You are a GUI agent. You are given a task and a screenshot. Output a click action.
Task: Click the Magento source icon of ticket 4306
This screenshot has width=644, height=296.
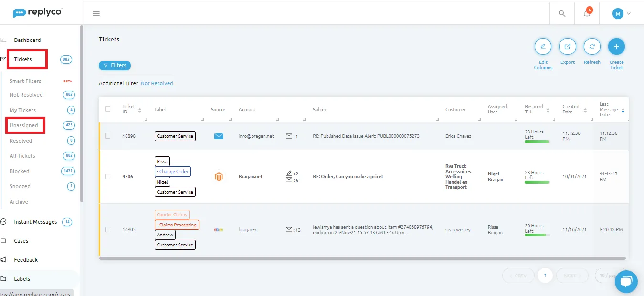coord(219,177)
